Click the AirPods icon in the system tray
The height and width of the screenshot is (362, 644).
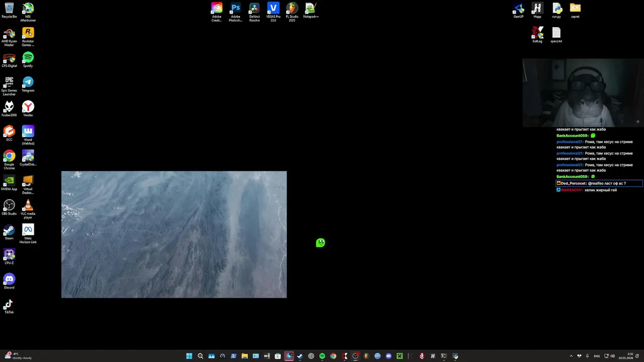(579, 356)
